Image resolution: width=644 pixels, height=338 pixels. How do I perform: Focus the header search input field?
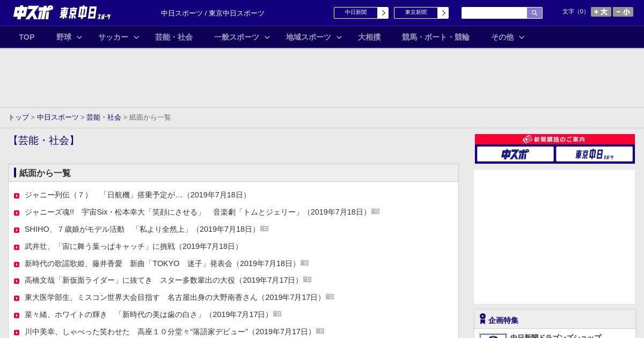(x=494, y=13)
